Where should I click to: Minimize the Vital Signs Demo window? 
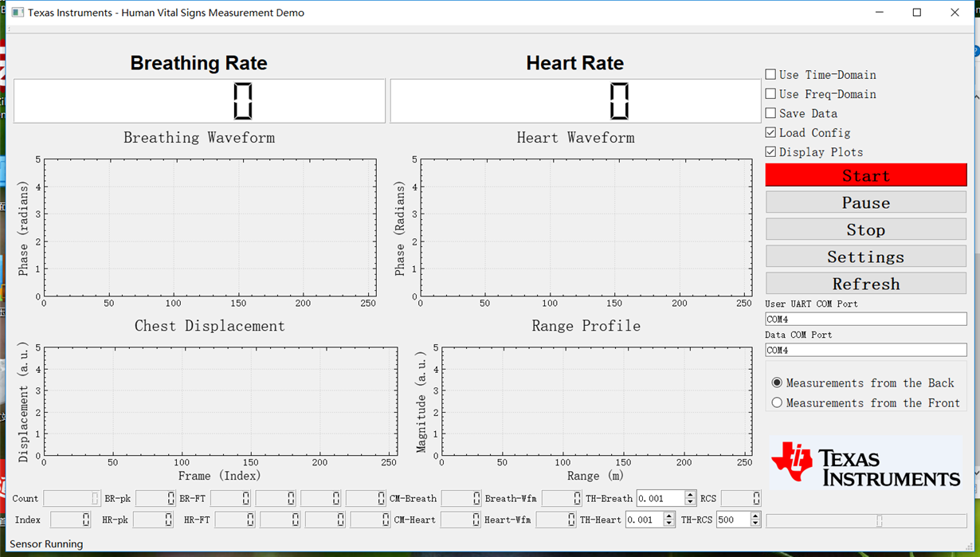880,13
